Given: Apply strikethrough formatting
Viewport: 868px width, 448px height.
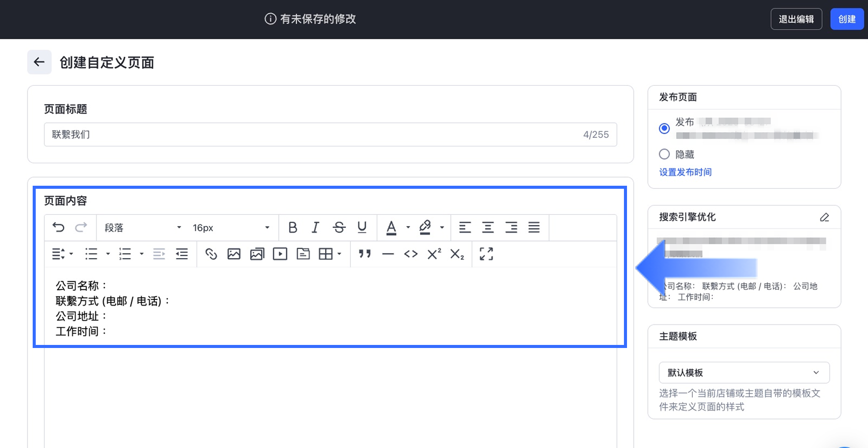Looking at the screenshot, I should click(x=339, y=228).
